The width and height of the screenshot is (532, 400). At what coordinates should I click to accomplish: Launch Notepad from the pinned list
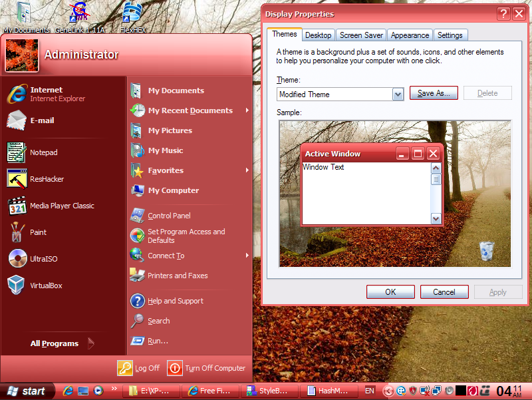point(63,152)
